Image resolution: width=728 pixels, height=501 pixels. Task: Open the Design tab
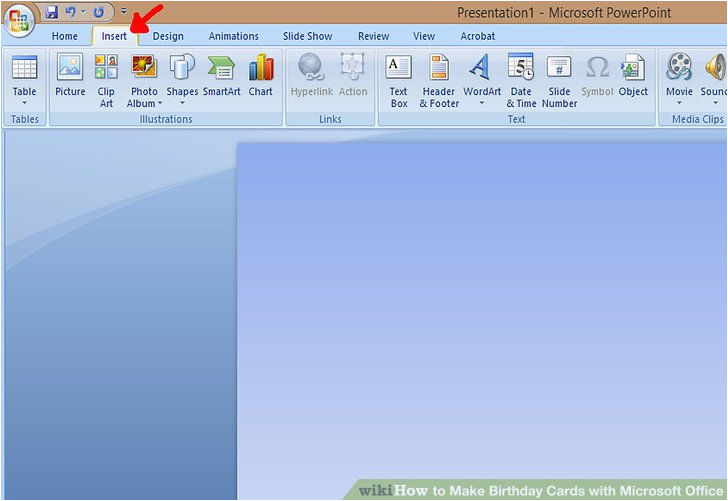168,36
